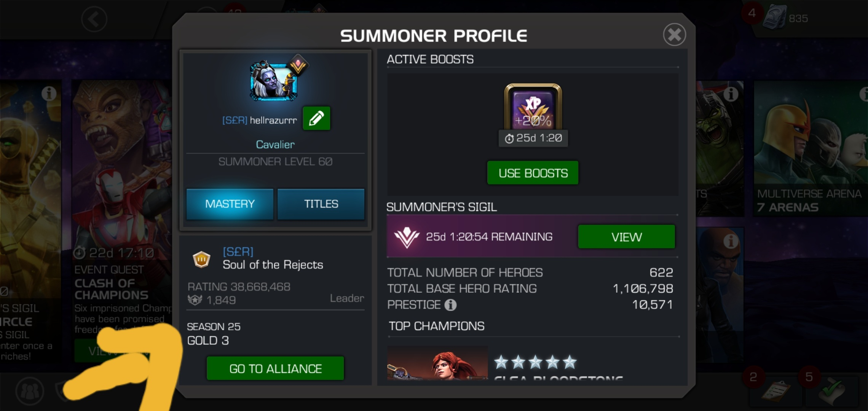Open the friends icon in bottom bar
This screenshot has width=868, height=411.
30,391
